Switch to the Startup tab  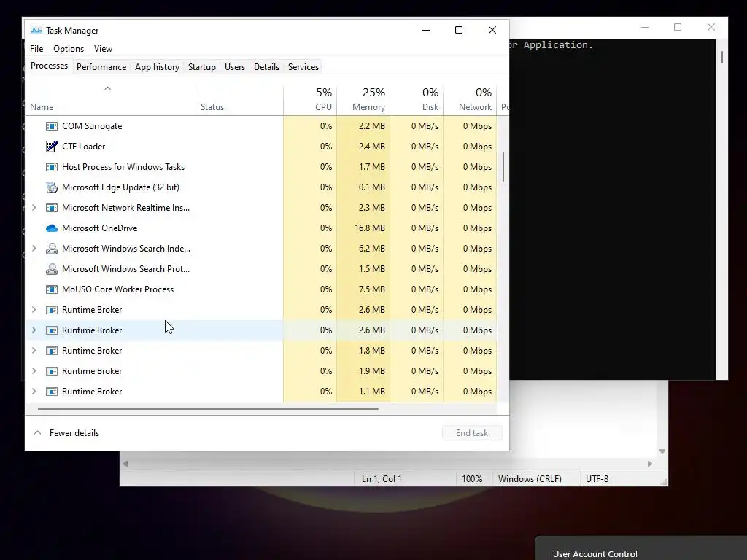pos(202,67)
